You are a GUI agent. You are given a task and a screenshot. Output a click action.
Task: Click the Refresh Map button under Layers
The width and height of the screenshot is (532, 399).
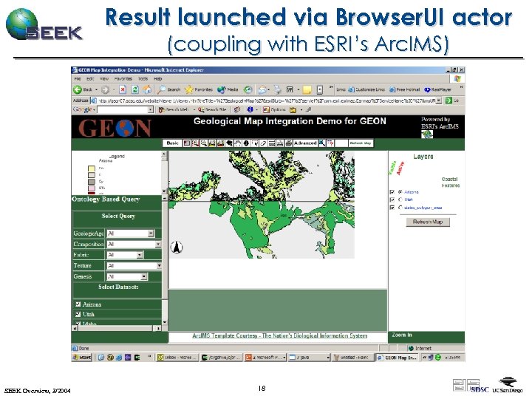pyautogui.click(x=428, y=222)
